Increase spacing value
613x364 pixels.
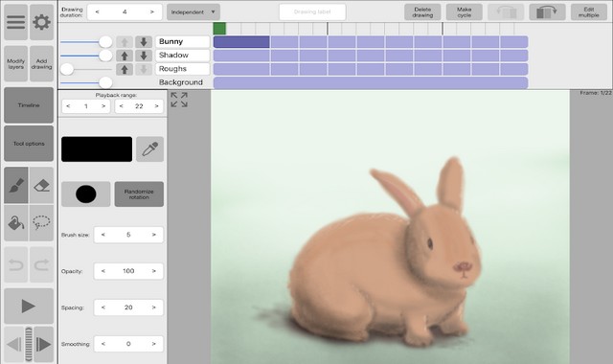click(x=153, y=307)
